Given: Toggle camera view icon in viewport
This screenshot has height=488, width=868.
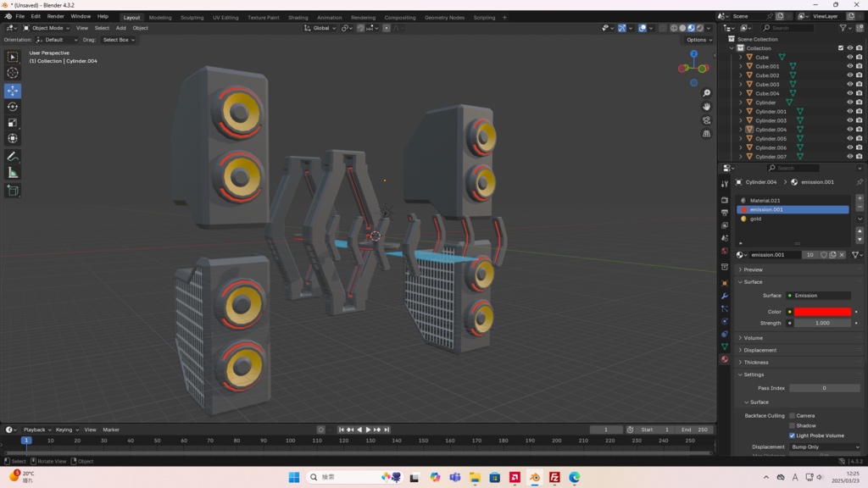Looking at the screenshot, I should (x=706, y=120).
